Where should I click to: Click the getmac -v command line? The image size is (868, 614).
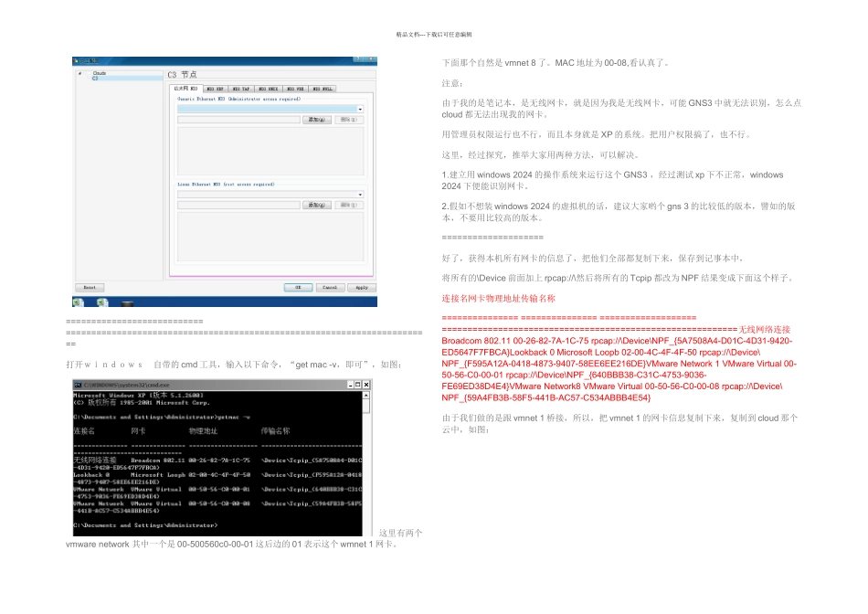pyautogui.click(x=163, y=418)
